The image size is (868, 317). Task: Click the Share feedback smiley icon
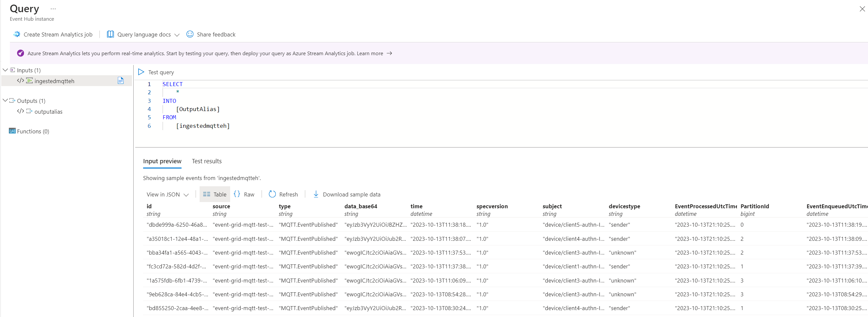point(190,34)
